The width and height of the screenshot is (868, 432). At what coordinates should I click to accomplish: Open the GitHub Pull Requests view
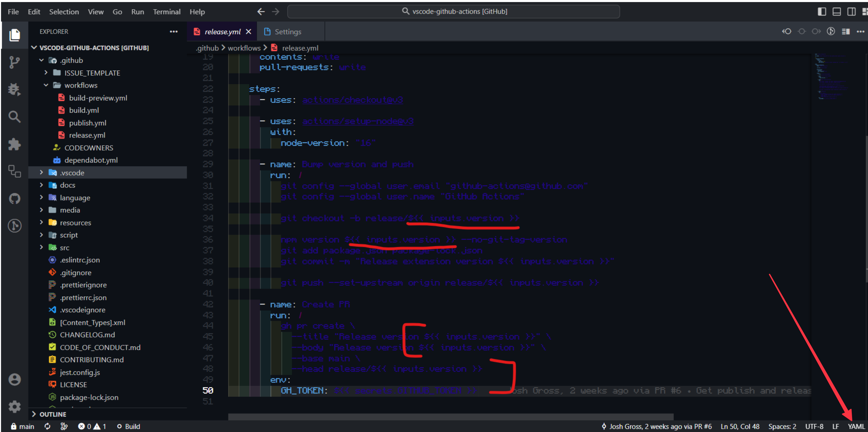[x=14, y=199]
